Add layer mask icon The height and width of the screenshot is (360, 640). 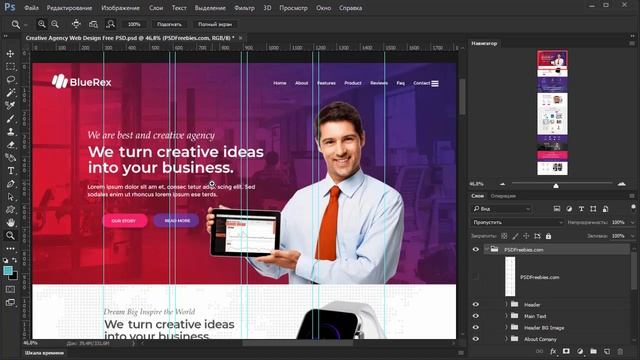pyautogui.click(x=566, y=351)
